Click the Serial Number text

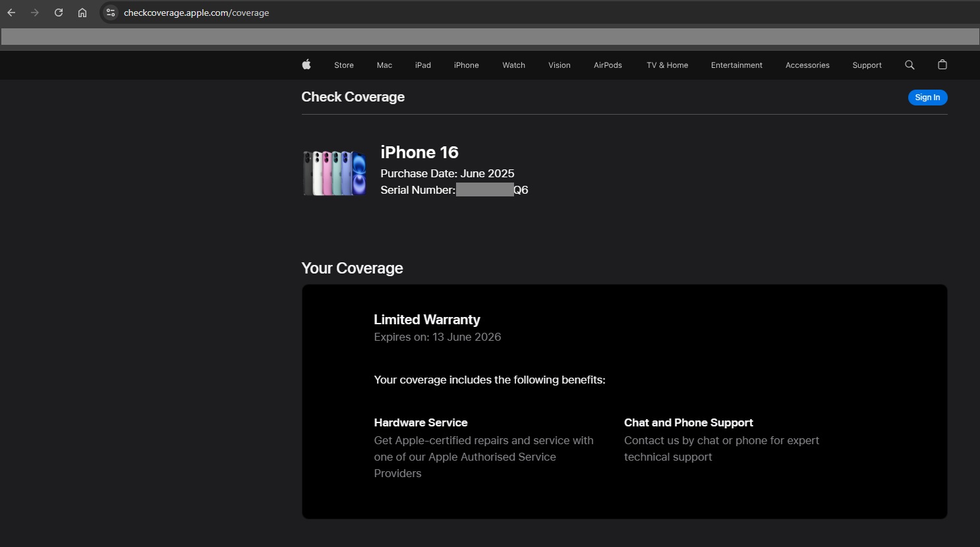[x=454, y=190]
